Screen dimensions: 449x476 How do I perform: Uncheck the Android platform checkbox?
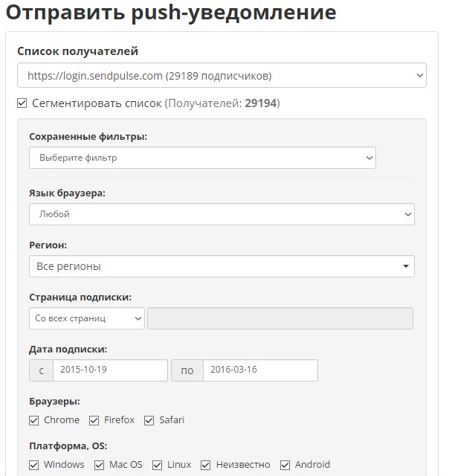click(x=285, y=465)
